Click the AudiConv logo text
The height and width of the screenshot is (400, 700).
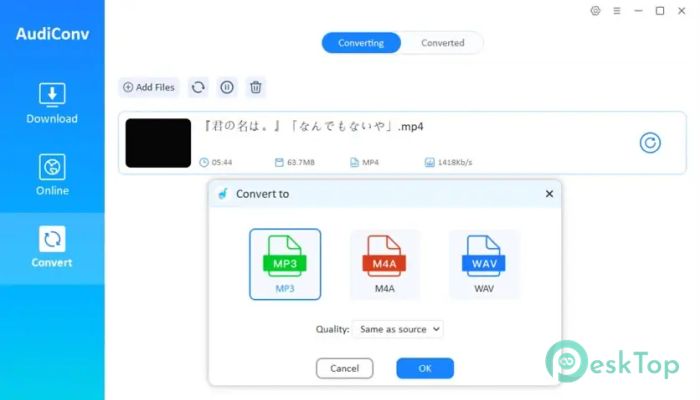52,34
